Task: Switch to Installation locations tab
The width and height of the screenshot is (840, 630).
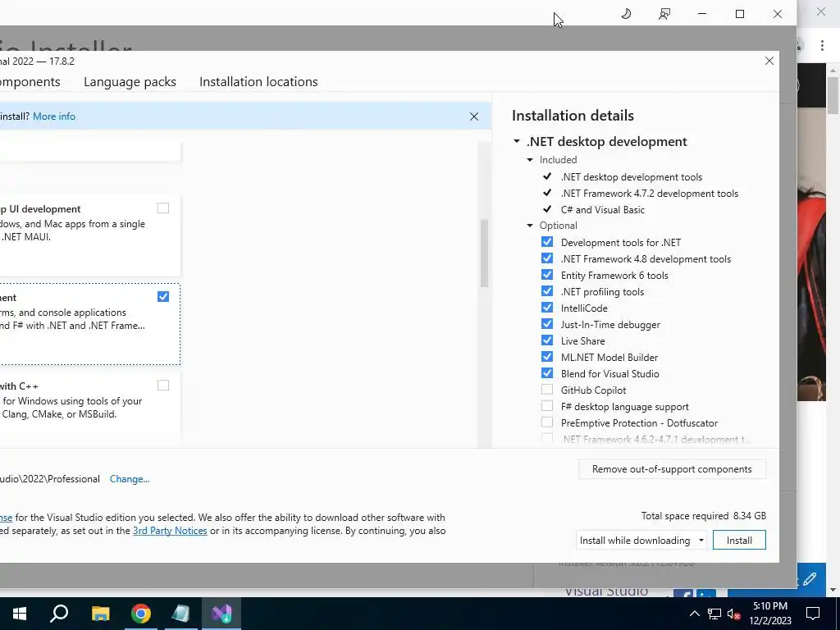Action: pos(258,81)
